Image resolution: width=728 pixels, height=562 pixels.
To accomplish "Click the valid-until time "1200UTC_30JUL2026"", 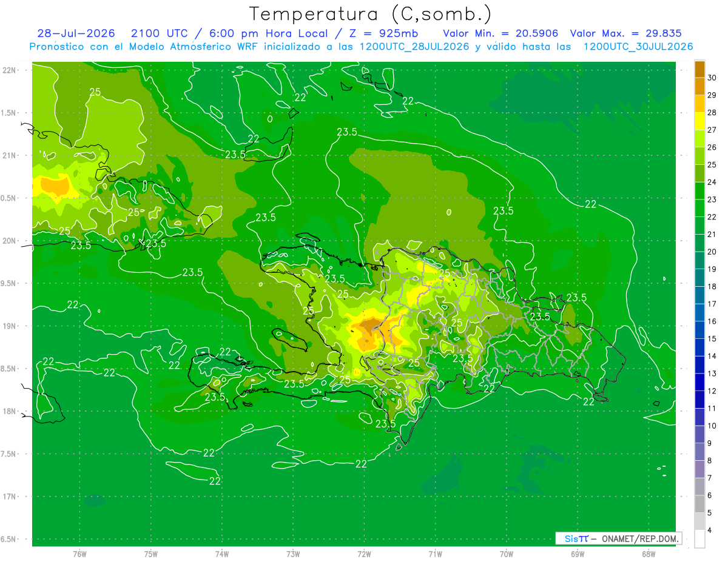I will click(x=638, y=47).
